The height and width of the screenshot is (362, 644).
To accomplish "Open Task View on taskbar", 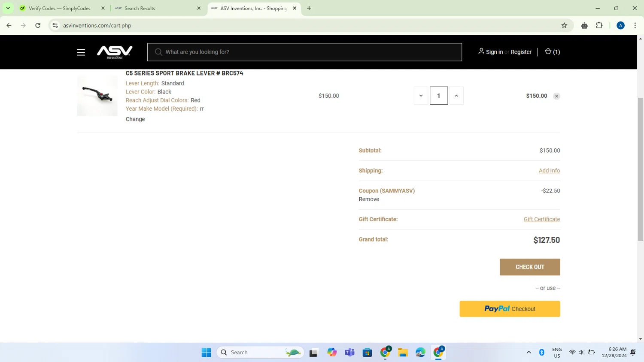I will [x=313, y=353].
